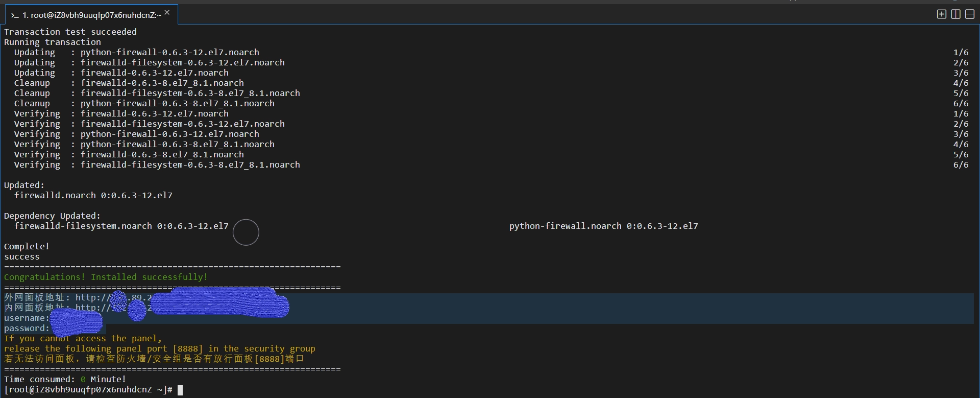This screenshot has width=980, height=398.
Task: Click 'Verifying : firewalld-0.6.3-8.el7_8.1.noarch' line
Action: coord(129,154)
